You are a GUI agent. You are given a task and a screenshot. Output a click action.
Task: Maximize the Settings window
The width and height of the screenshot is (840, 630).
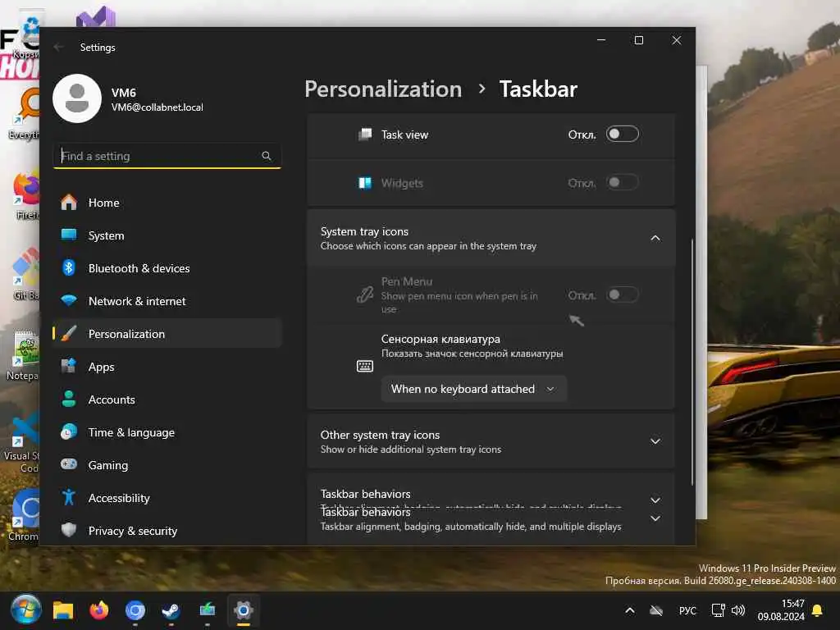(638, 40)
